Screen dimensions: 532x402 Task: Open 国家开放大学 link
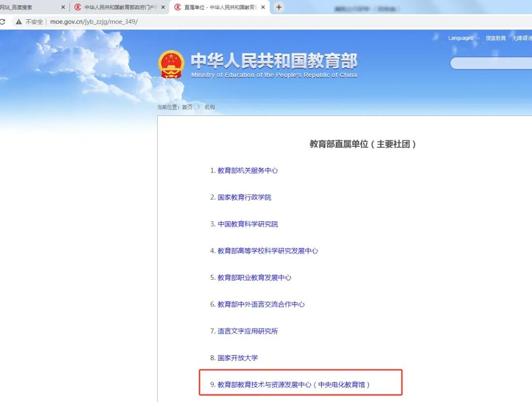(x=237, y=358)
